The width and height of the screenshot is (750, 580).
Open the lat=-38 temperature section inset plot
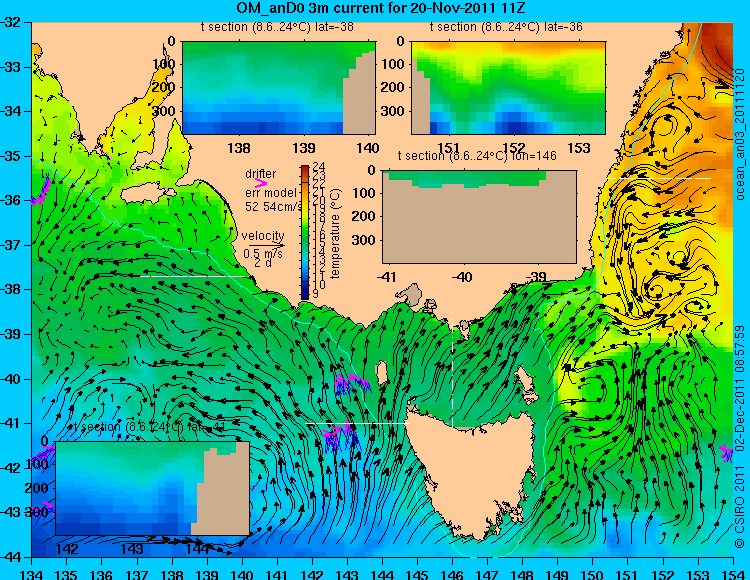click(x=279, y=88)
